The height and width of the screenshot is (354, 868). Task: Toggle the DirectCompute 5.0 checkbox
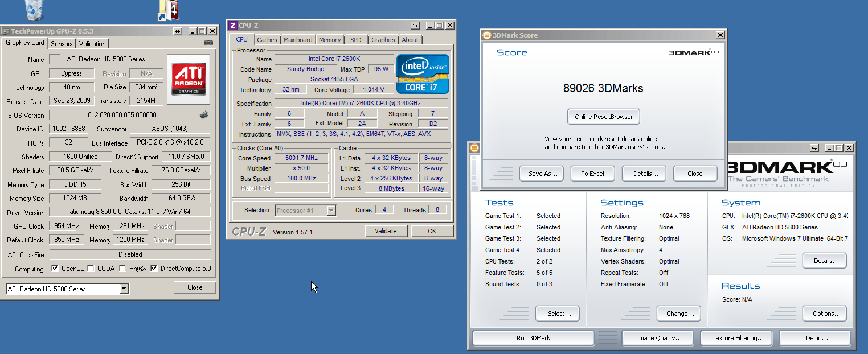click(154, 269)
